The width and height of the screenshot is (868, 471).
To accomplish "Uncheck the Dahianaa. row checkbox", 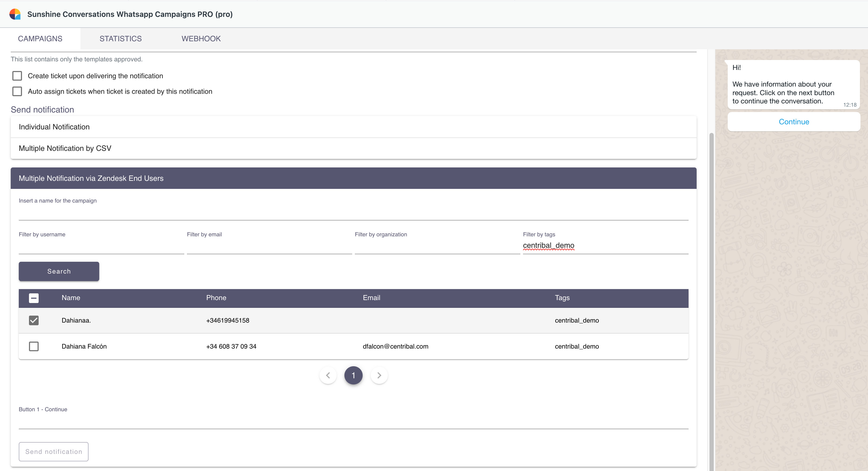I will 34,320.
